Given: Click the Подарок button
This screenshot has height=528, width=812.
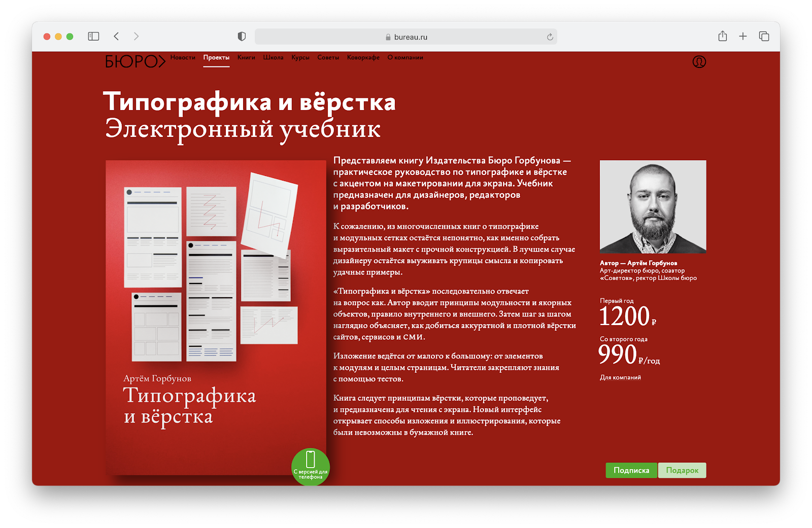Looking at the screenshot, I should click(x=682, y=470).
